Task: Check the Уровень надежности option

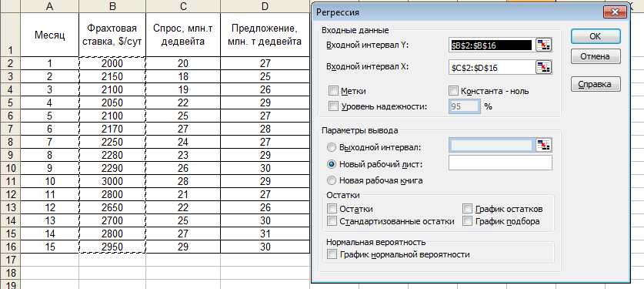Action: click(333, 106)
